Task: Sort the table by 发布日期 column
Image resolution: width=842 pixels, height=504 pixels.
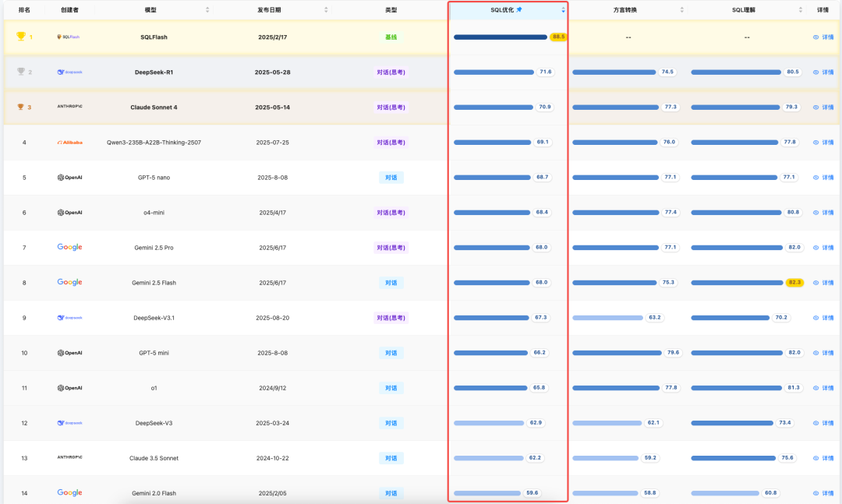Action: pyautogui.click(x=326, y=9)
